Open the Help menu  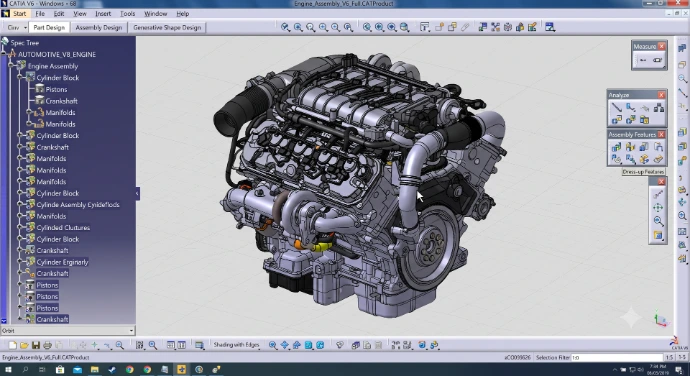(x=183, y=14)
